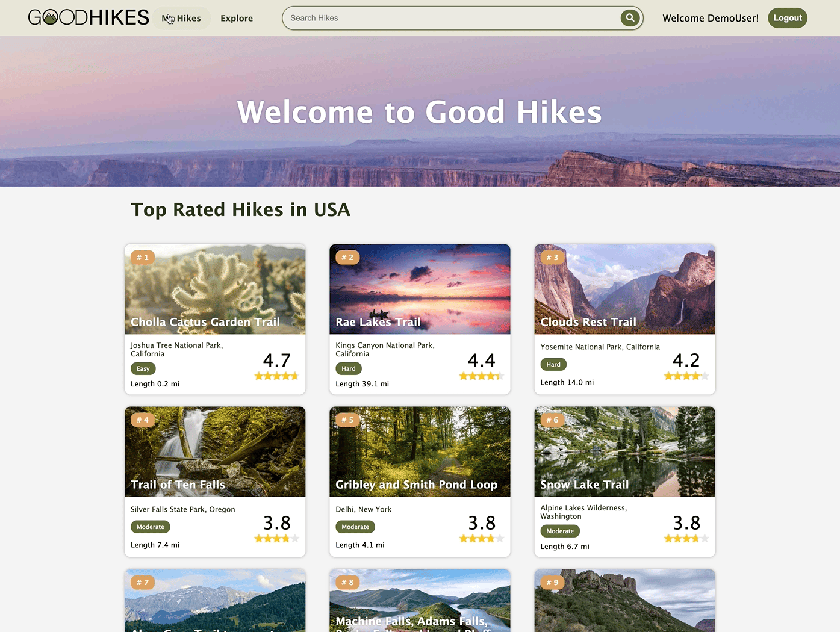Click Length 14.0 mi text
Screen dimensions: 840x632
(x=567, y=382)
